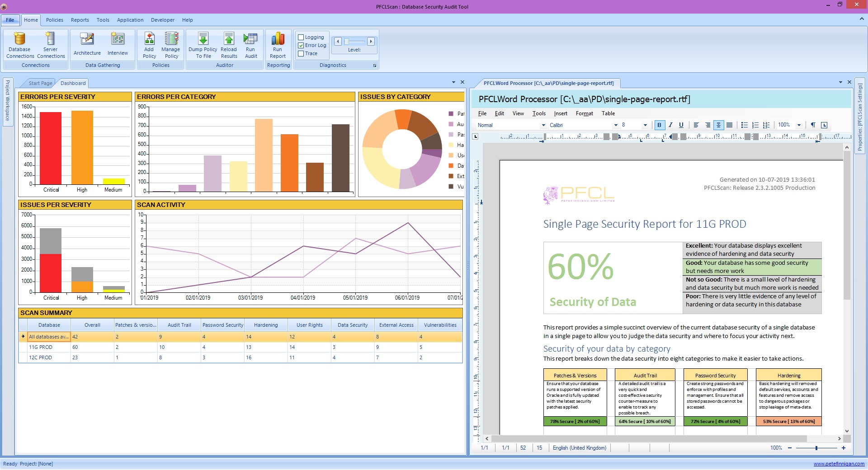Image resolution: width=868 pixels, height=470 pixels.
Task: Decrease diagnostics level with left arrow
Action: point(338,41)
